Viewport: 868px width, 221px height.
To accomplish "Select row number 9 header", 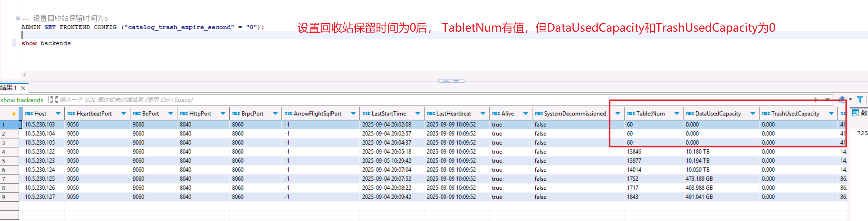I will [x=10, y=197].
